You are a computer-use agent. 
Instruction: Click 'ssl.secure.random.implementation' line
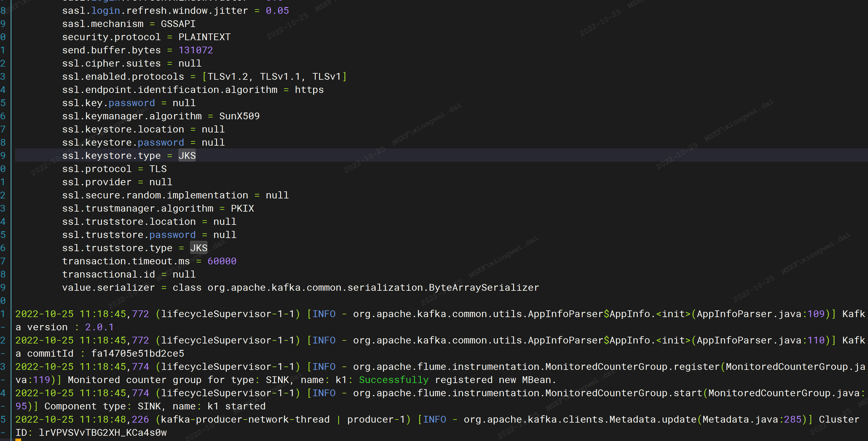click(175, 195)
